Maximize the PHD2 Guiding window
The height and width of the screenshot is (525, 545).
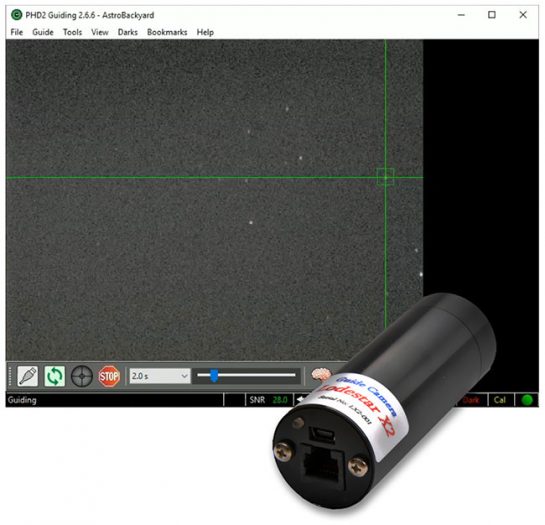click(x=492, y=15)
